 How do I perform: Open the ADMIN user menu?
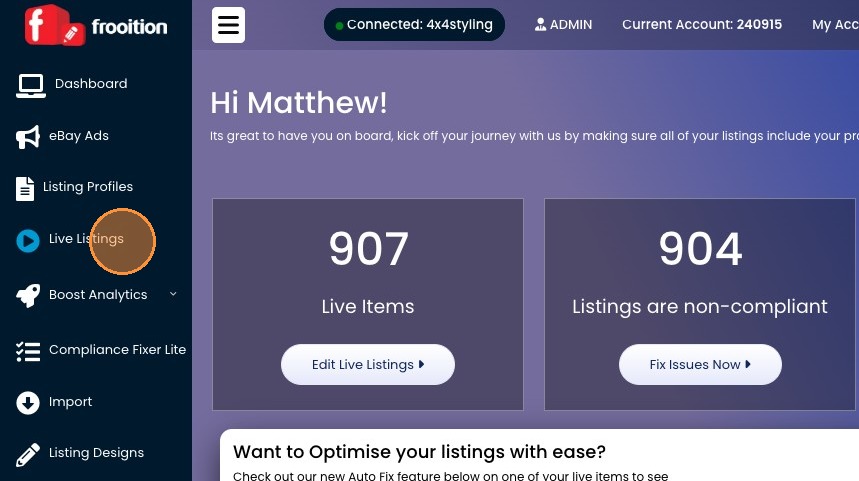coord(563,25)
